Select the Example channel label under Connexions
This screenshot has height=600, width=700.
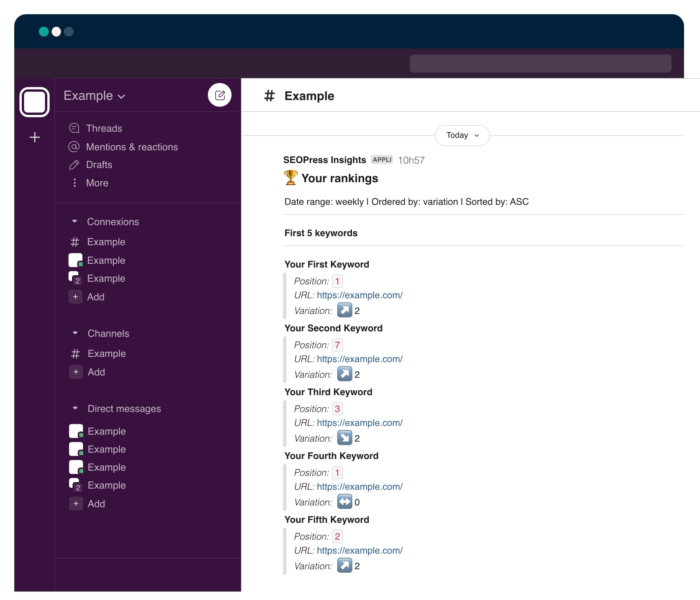(x=106, y=242)
